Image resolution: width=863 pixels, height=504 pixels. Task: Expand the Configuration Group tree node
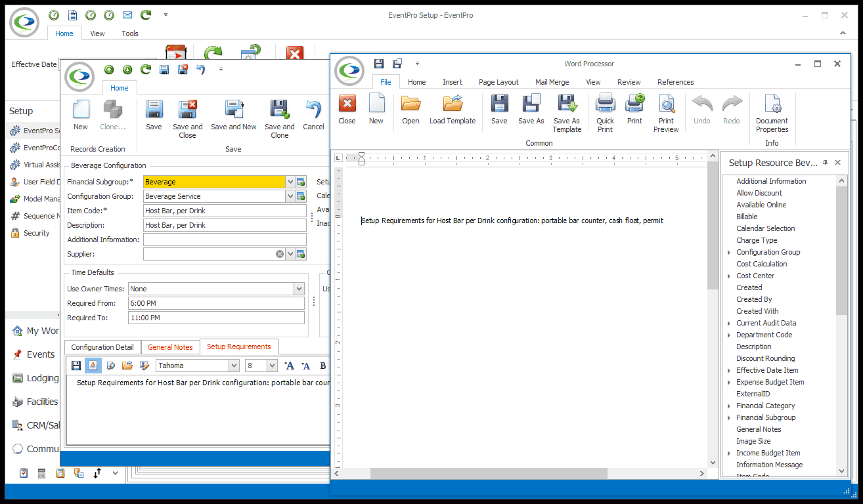[x=729, y=252]
